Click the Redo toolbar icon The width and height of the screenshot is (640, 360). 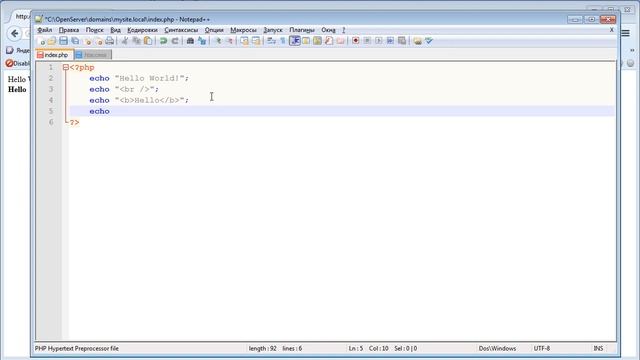click(x=175, y=41)
